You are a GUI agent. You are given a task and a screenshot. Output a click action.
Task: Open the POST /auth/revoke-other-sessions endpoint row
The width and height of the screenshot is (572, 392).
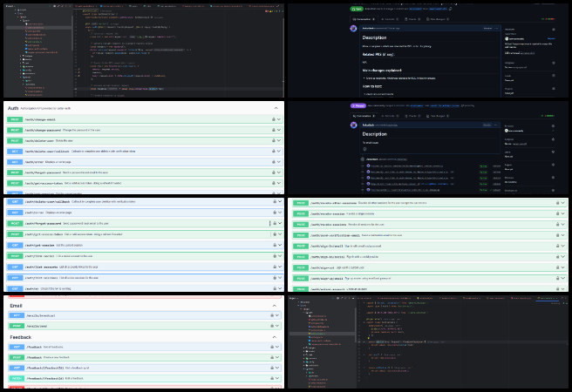click(x=430, y=203)
